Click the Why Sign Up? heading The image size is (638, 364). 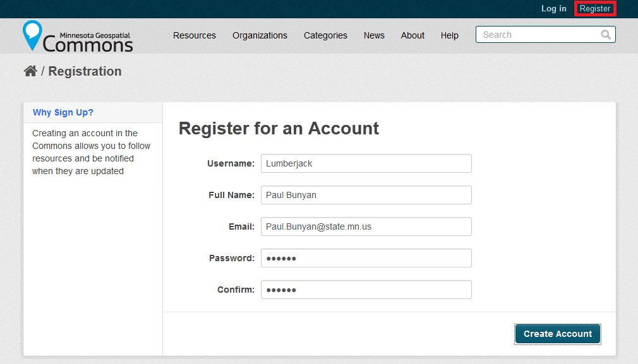[x=63, y=112]
